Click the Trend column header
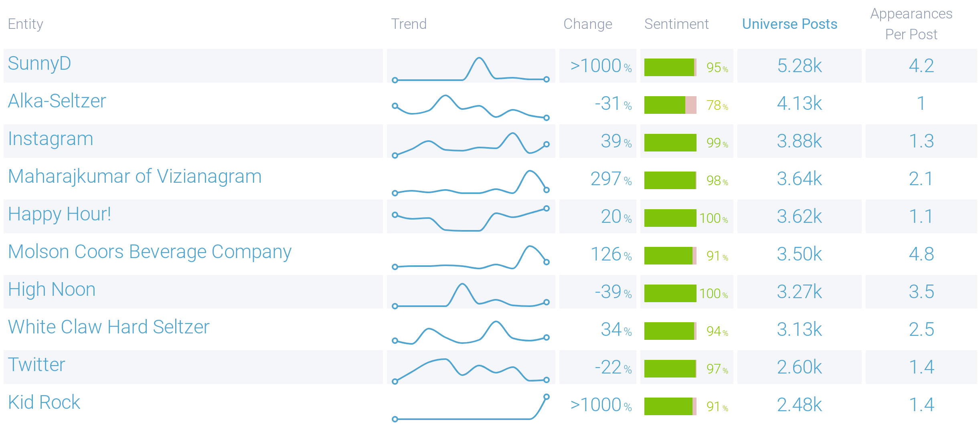Screen dimensions: 980x424 click(409, 24)
